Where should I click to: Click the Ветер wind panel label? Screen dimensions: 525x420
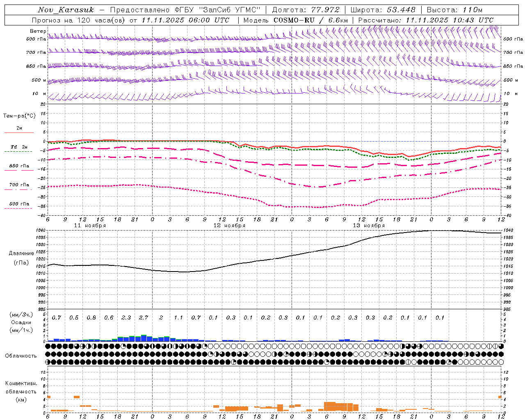38,31
